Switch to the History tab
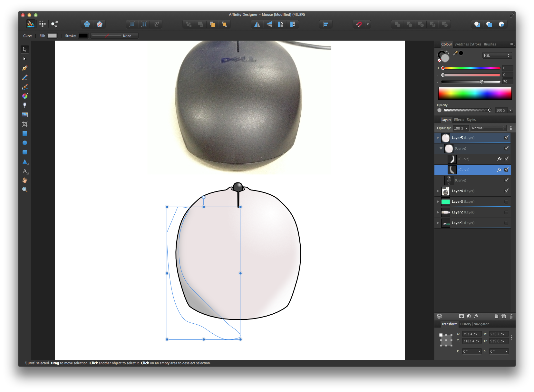 (x=465, y=324)
